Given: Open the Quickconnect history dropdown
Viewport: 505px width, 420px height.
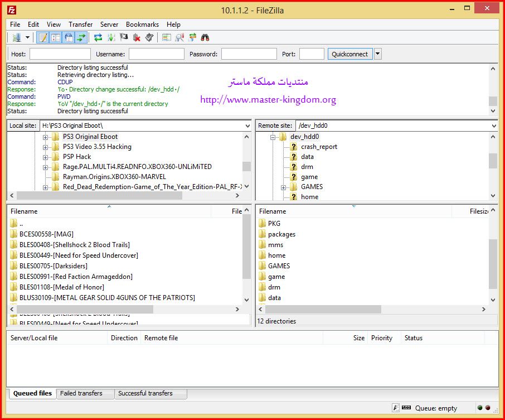Looking at the screenshot, I should pyautogui.click(x=378, y=54).
